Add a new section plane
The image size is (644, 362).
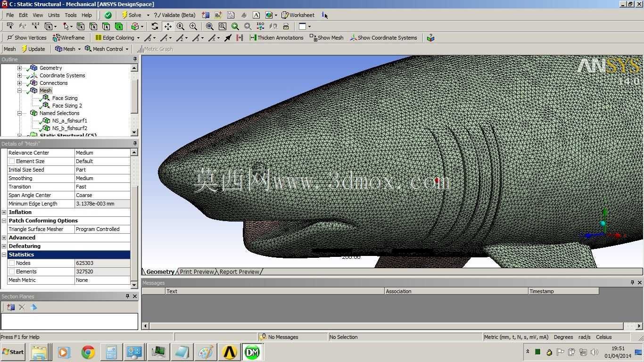11,307
